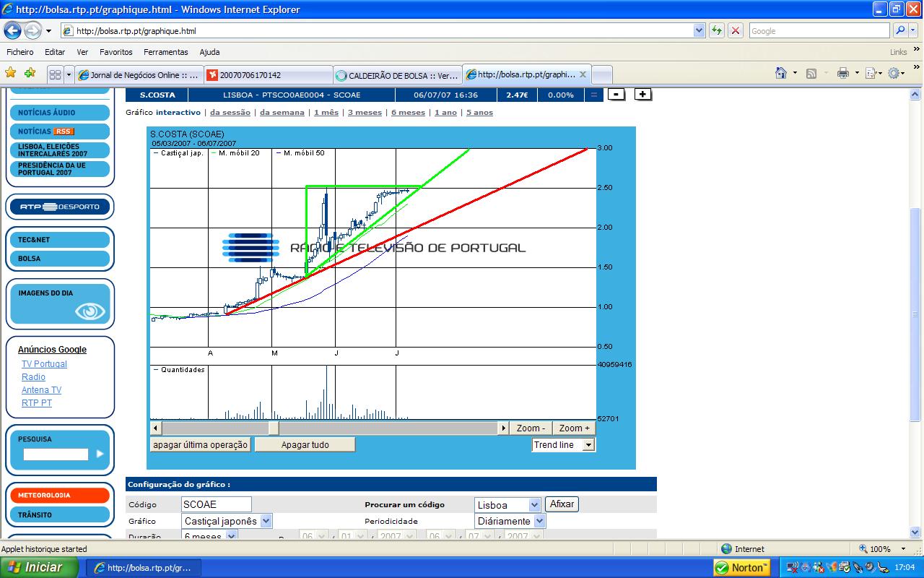This screenshot has width=924, height=578.
Task: Open the Castiçal japonês chart type dropdown
Action: [x=266, y=521]
